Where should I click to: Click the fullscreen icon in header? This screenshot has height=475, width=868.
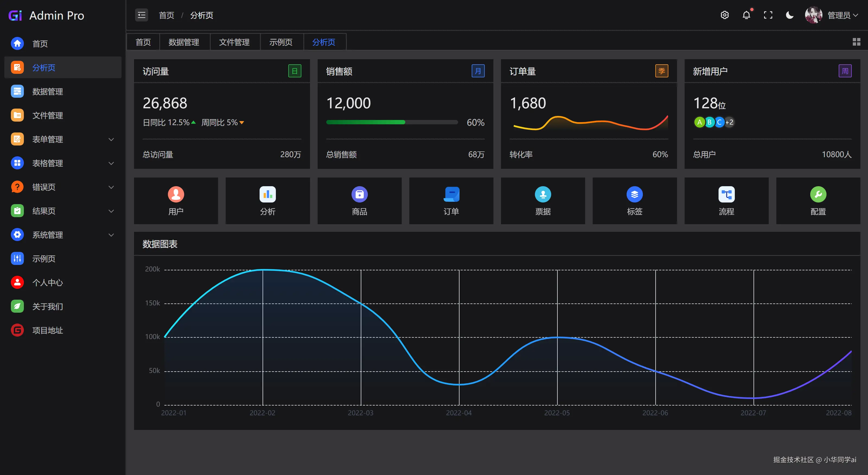click(x=768, y=15)
